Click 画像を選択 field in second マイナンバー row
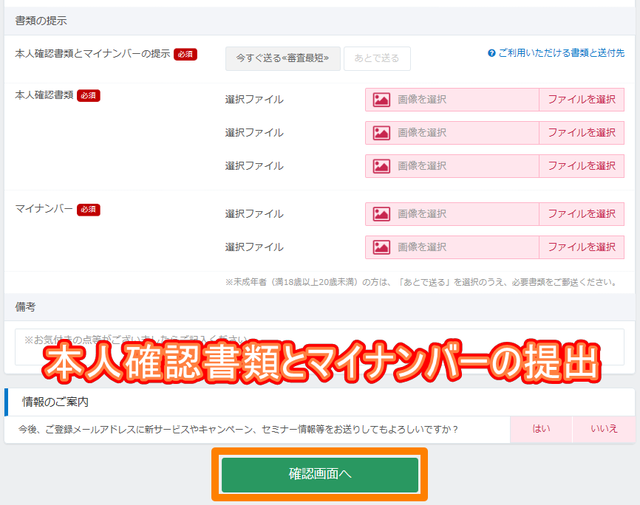640x505 pixels. 452,247
